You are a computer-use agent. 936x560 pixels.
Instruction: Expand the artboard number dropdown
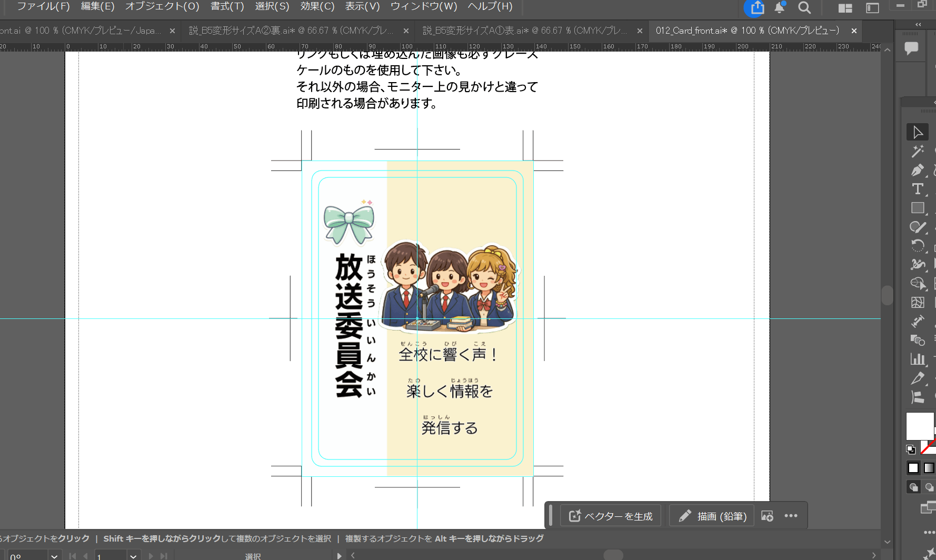pos(134,556)
